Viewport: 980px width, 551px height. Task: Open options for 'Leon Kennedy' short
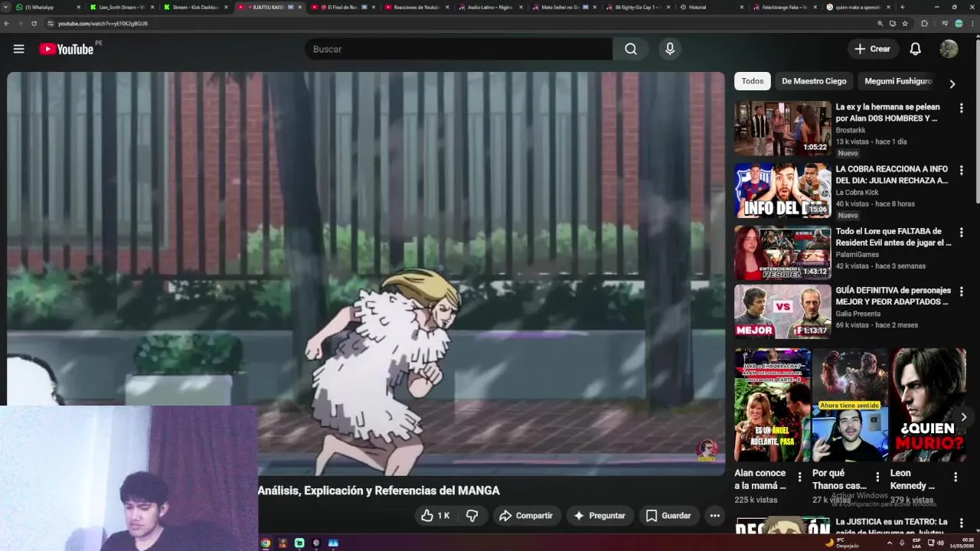pyautogui.click(x=955, y=477)
